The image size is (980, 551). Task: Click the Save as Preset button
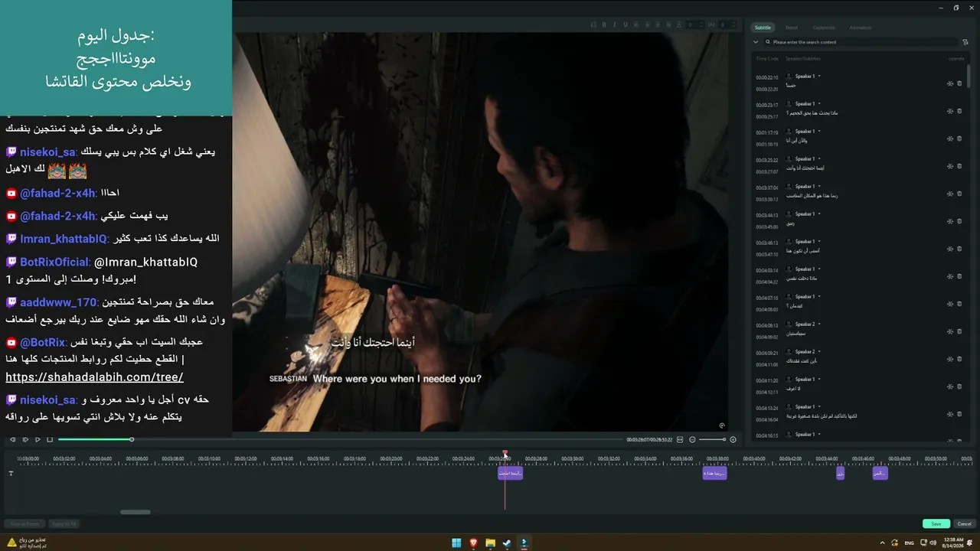coord(24,523)
